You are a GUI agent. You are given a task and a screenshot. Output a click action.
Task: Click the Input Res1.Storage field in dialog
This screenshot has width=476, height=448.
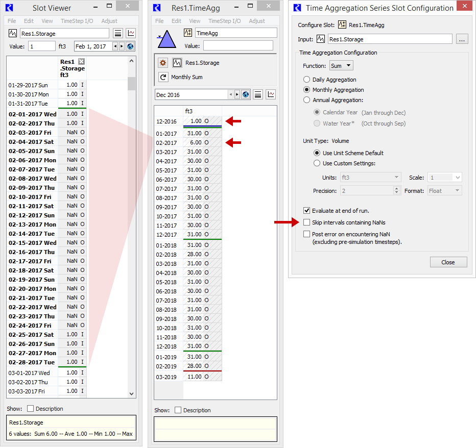[x=390, y=39]
